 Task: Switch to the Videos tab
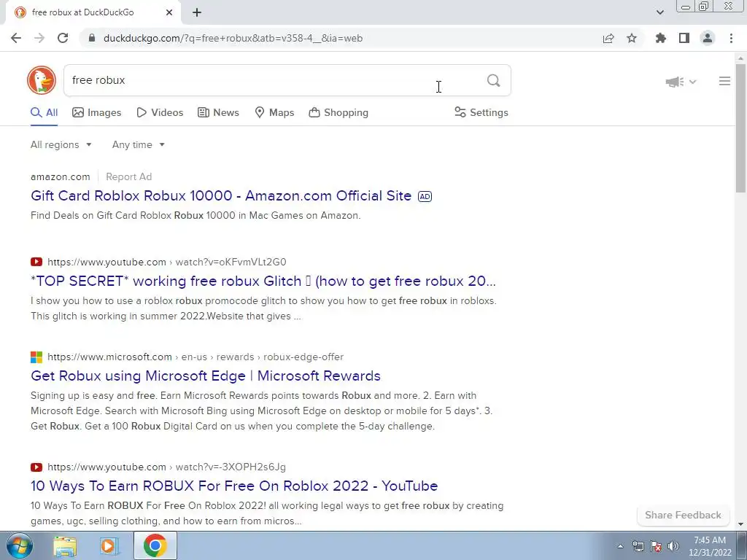160,112
